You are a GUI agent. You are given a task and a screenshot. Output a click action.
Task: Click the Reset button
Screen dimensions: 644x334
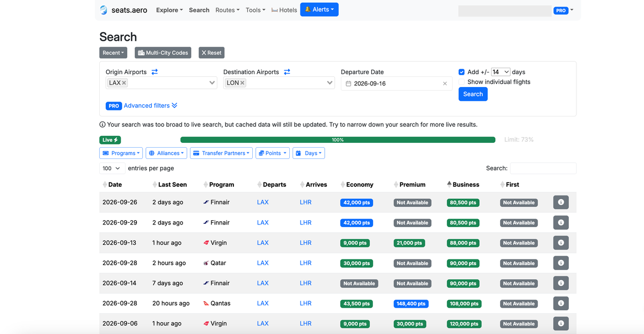pos(211,53)
